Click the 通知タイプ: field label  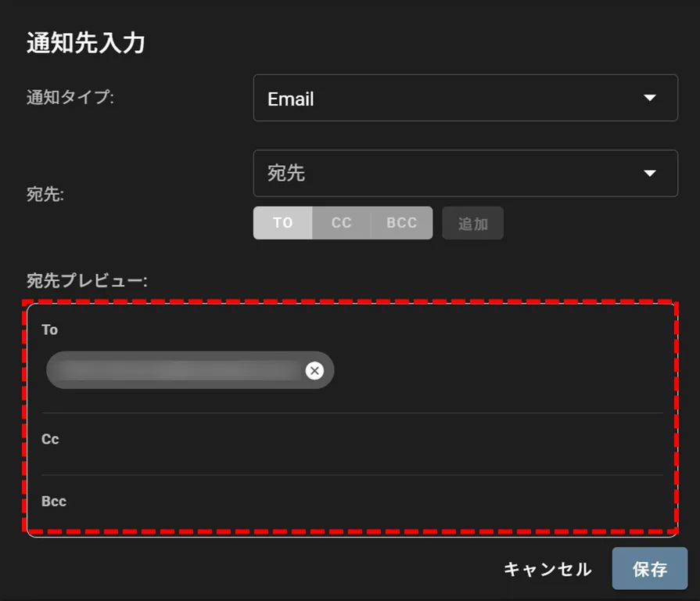click(70, 98)
